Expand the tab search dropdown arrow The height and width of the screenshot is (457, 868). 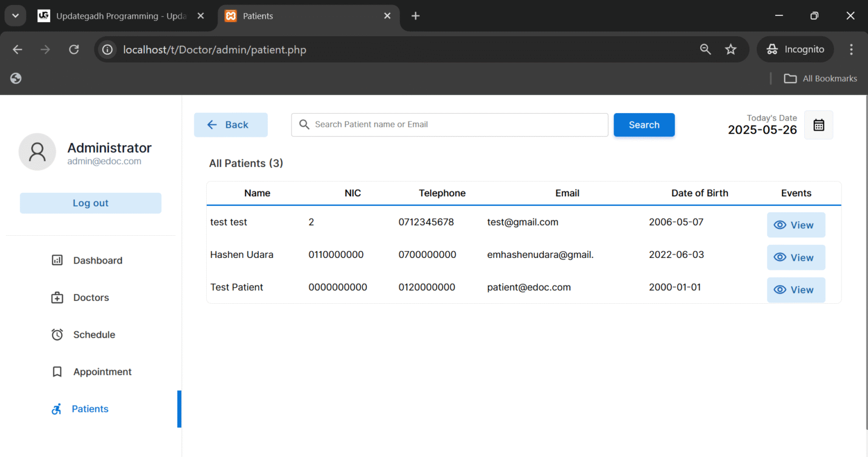click(15, 16)
